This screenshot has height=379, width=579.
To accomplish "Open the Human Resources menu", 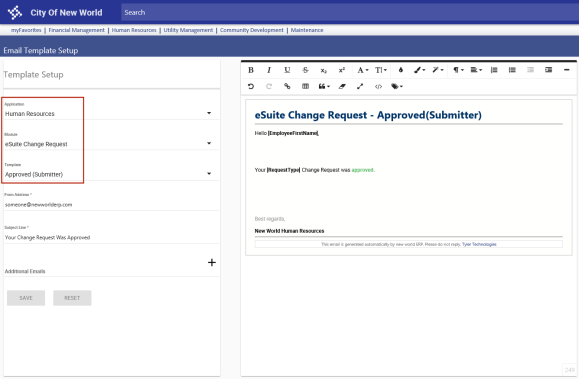I will (x=134, y=30).
